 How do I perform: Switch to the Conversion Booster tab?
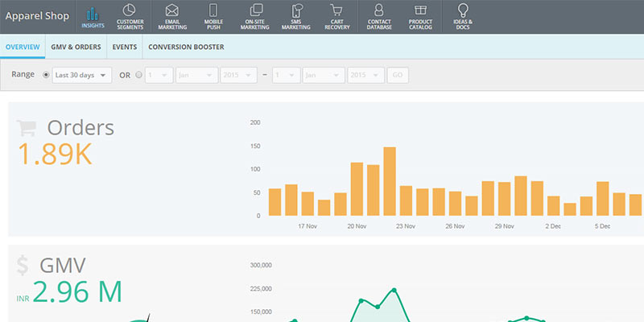point(186,47)
